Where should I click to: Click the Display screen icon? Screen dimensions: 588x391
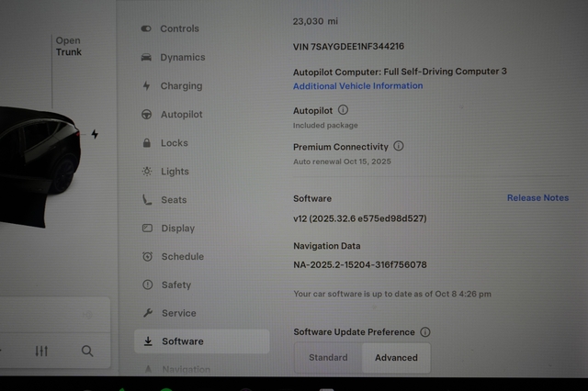tap(147, 228)
